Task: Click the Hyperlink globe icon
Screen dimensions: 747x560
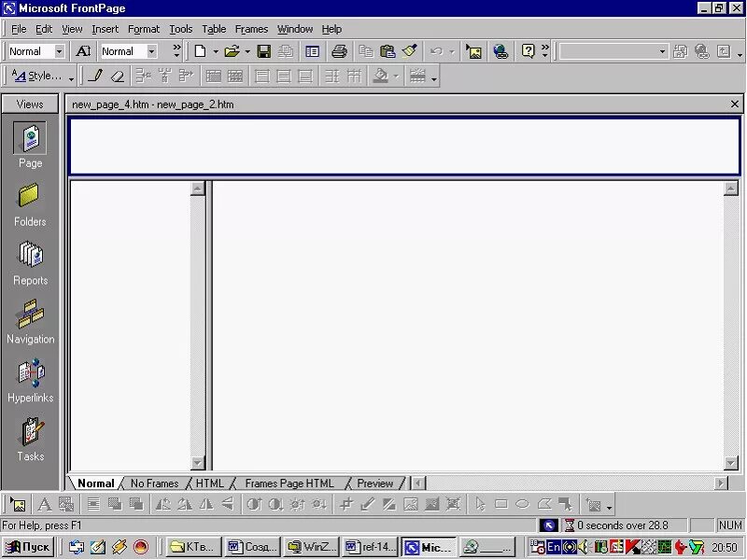Action: (x=500, y=51)
